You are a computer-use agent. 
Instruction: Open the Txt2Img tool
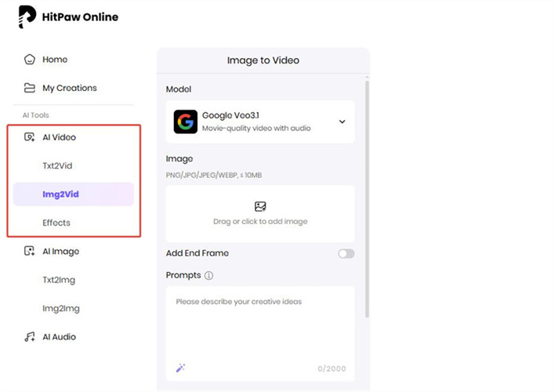click(59, 280)
